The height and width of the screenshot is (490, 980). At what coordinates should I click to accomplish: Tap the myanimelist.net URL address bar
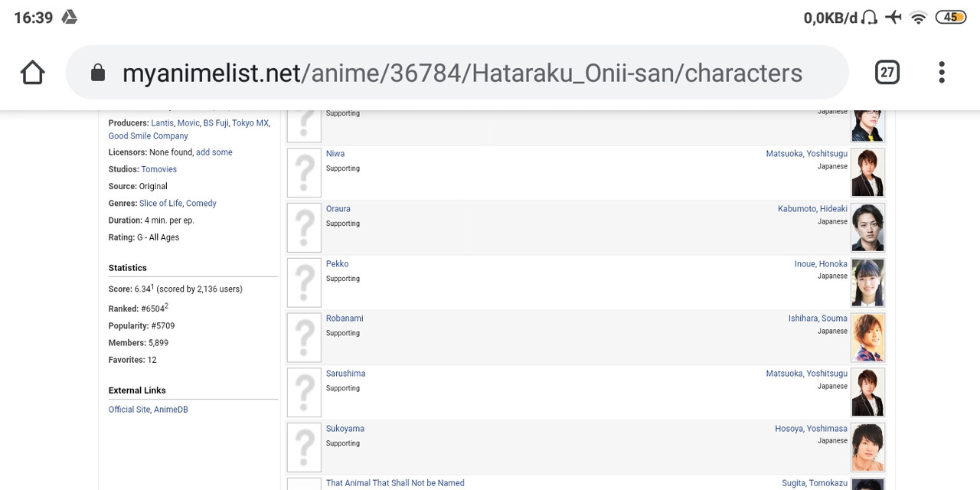pos(462,73)
